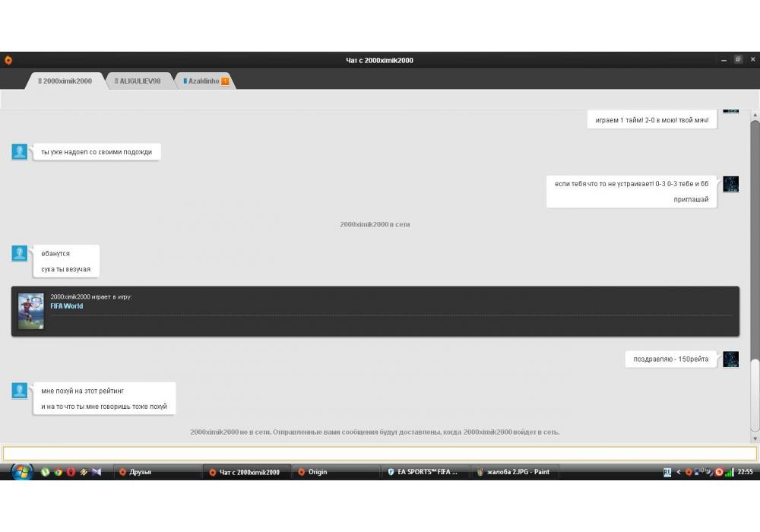
Task: Click the 'сука ты везучая' message line
Action: point(66,269)
